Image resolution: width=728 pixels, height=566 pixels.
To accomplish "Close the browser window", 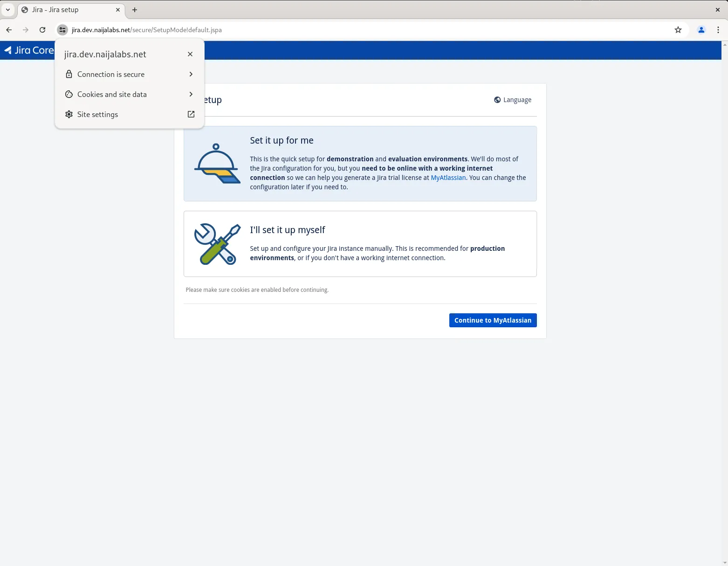I will [718, 10].
